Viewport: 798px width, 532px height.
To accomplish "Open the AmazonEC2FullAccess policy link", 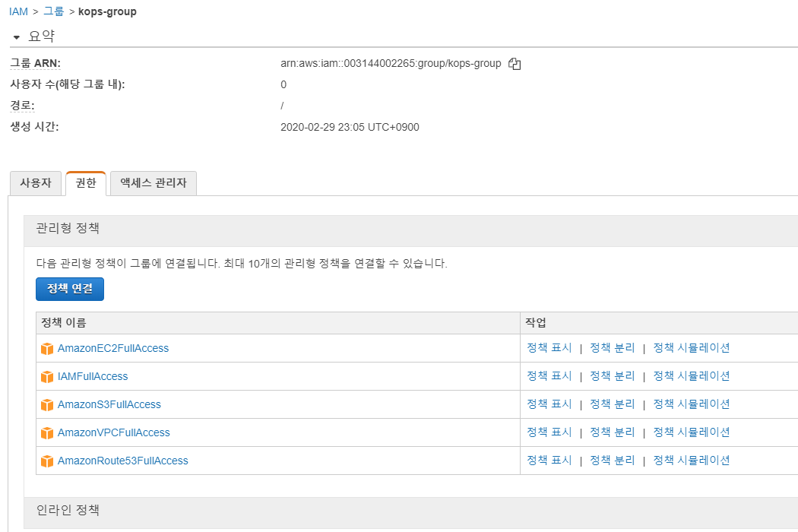I will pos(113,348).
